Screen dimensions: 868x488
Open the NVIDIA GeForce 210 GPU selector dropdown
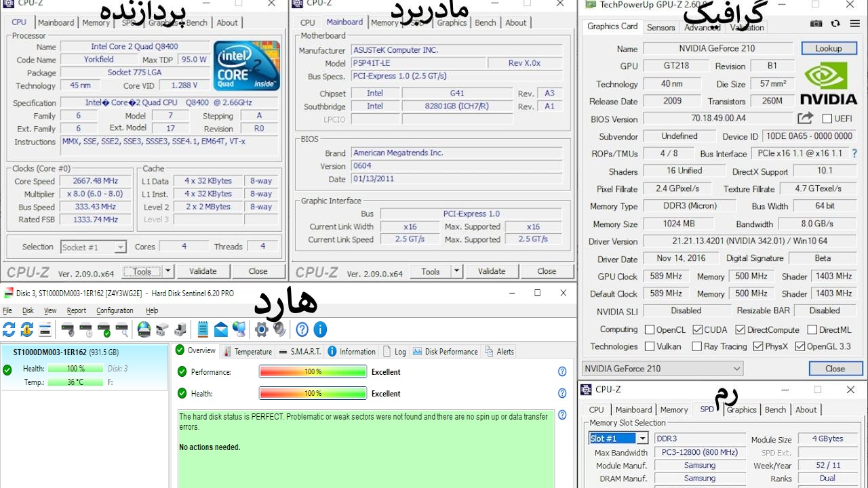663,369
